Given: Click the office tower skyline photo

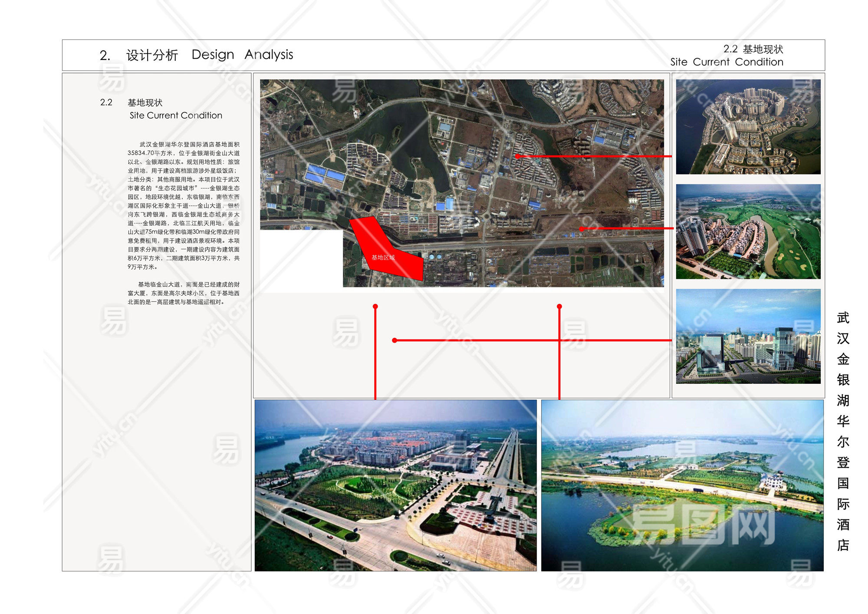Looking at the screenshot, I should (x=748, y=336).
